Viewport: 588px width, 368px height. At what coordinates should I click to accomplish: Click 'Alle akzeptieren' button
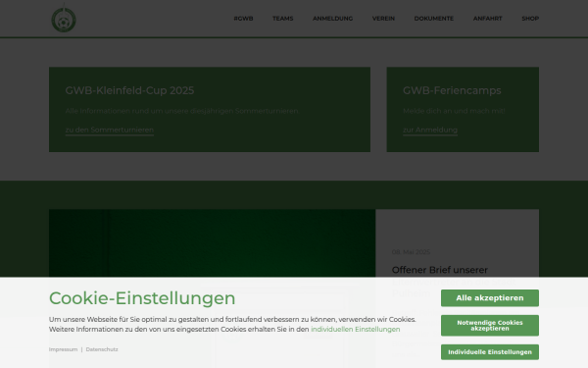click(x=490, y=297)
